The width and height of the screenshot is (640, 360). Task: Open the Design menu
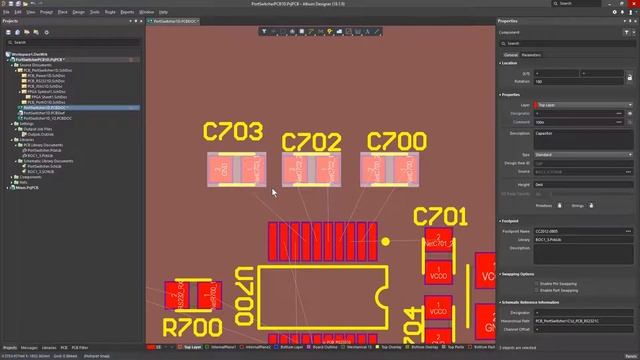tap(78, 12)
